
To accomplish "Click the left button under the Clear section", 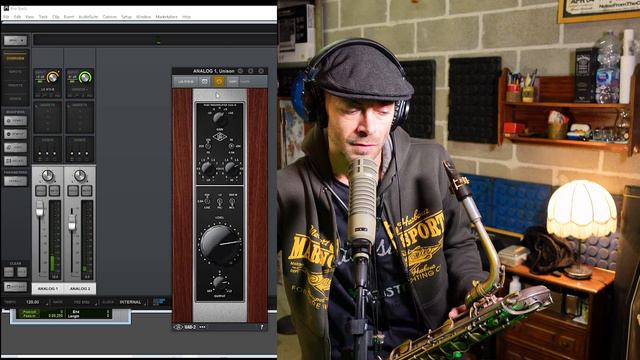I will (9, 272).
